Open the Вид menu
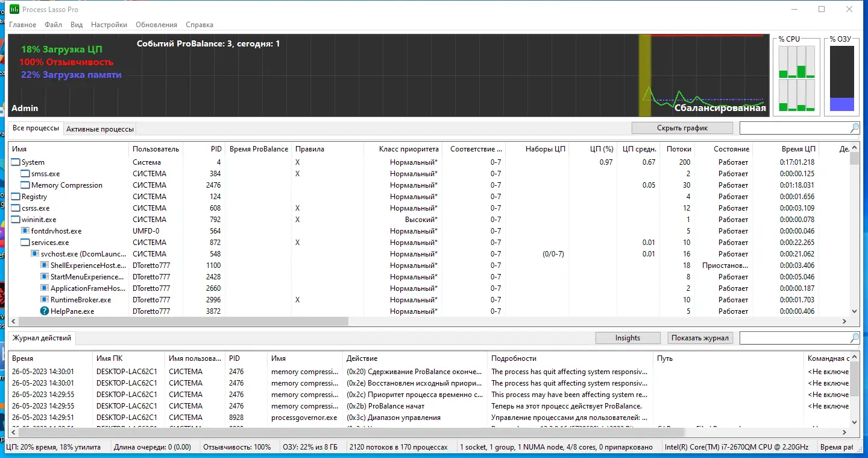Viewport: 868px width, 458px height. (76, 25)
